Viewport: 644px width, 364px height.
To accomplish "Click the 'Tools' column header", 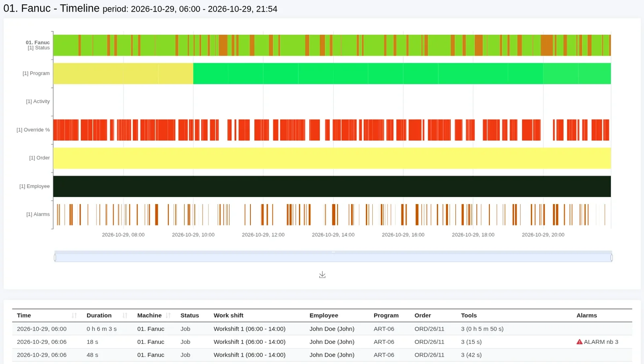I will [x=469, y=315].
